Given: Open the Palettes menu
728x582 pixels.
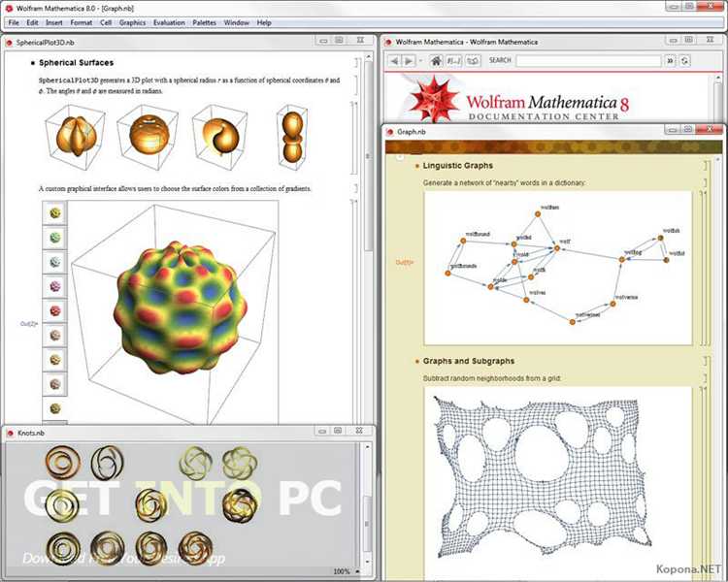Looking at the screenshot, I should tap(204, 22).
